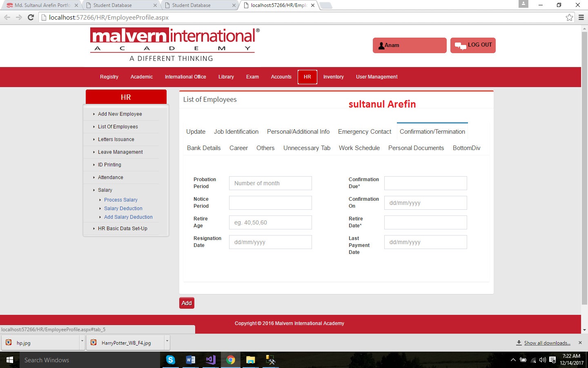
Task: Open Skype from the taskbar
Action: point(171,360)
